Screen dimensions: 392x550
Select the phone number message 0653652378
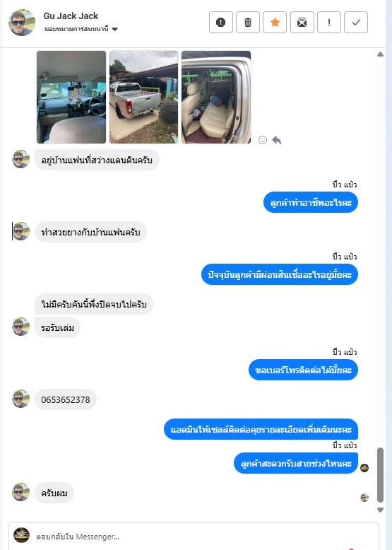pyautogui.click(x=66, y=400)
